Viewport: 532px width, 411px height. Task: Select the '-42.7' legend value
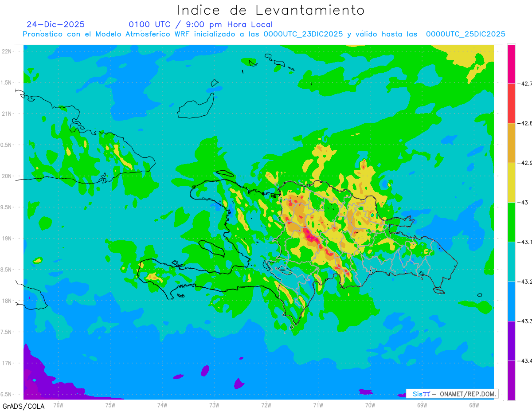525,83
